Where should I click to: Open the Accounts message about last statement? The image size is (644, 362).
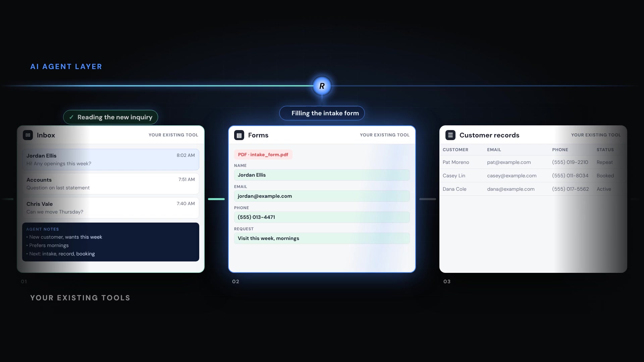coord(111,184)
